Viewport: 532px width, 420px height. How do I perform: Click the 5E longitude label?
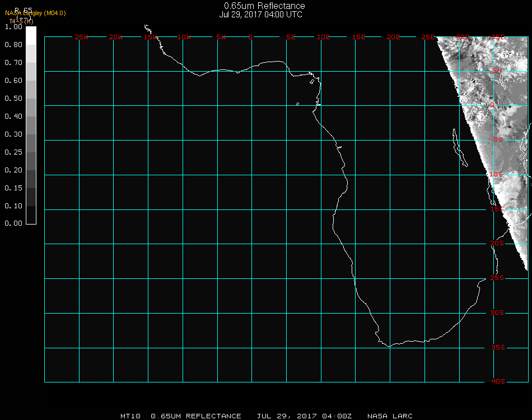coord(291,38)
